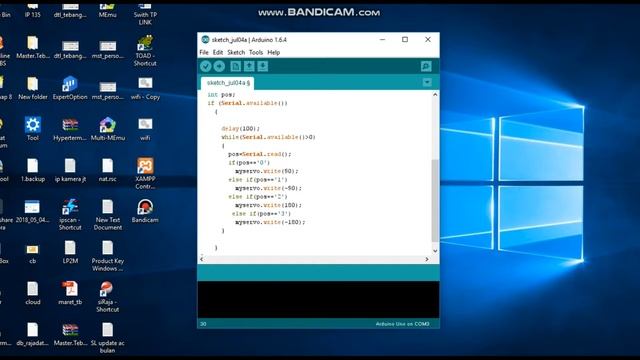Select the New Text Document icon
The height and width of the screenshot is (360, 640).
point(107,215)
